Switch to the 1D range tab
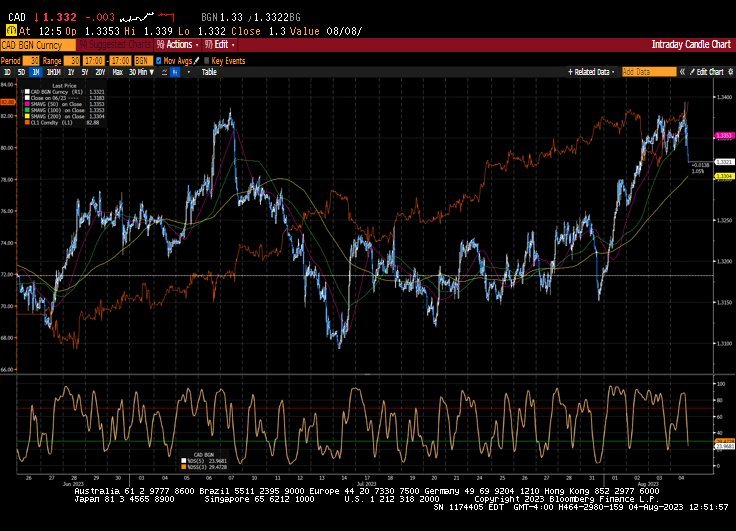The width and height of the screenshot is (736, 531). pos(7,72)
